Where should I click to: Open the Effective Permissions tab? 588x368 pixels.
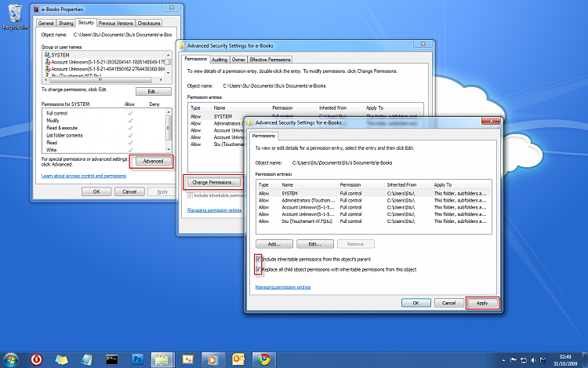(270, 60)
